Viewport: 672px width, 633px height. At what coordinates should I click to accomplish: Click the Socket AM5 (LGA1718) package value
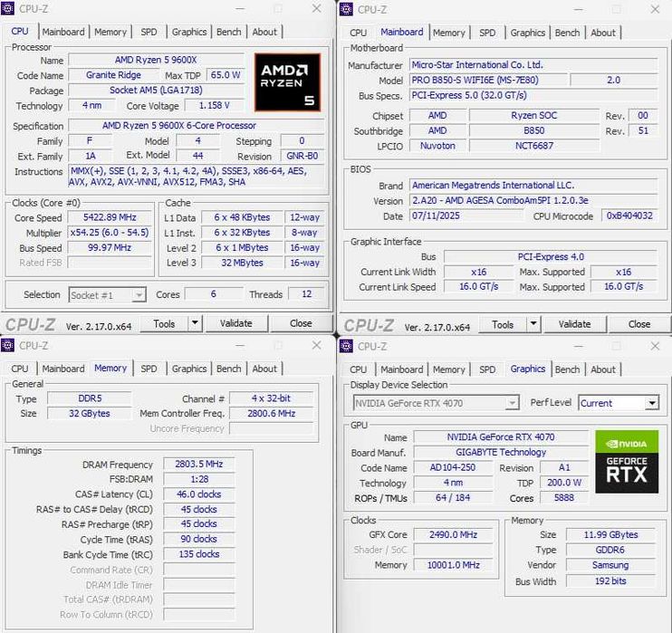[x=156, y=90]
